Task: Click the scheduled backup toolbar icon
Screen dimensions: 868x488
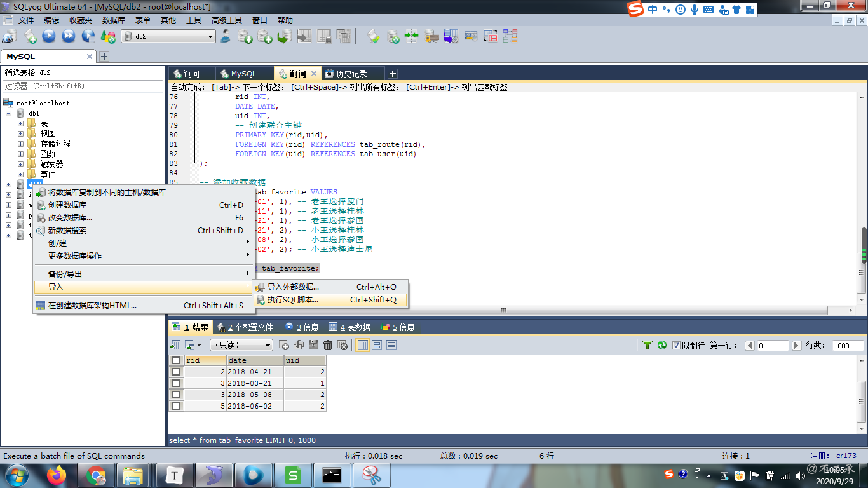Action: tap(451, 36)
